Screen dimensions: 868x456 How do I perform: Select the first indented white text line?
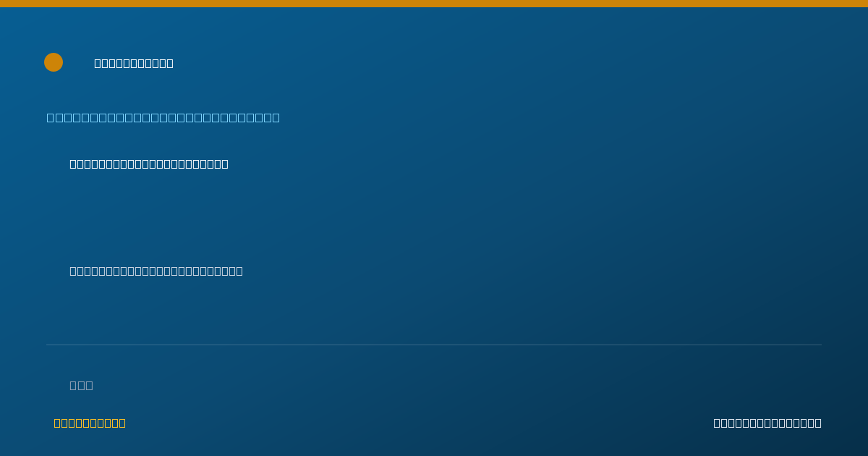[149, 164]
